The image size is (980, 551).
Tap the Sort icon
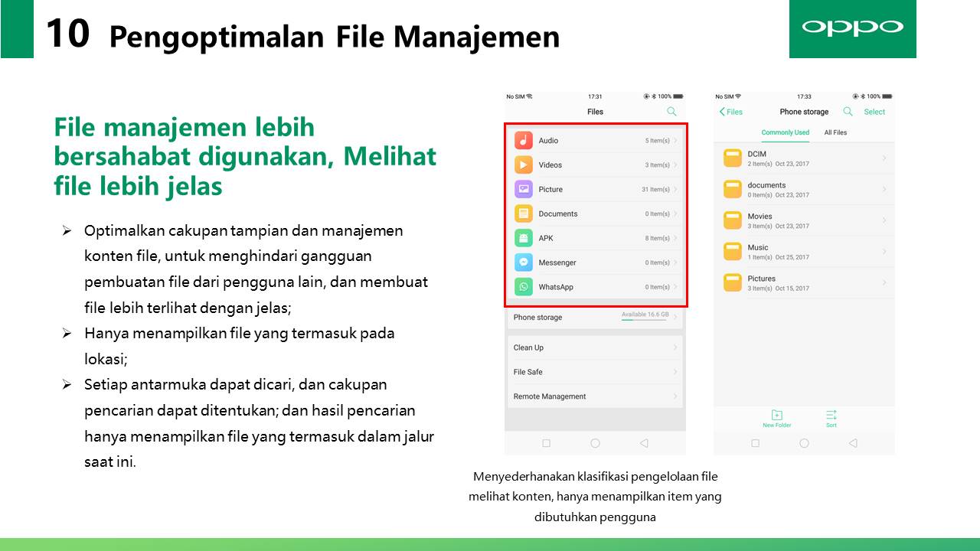831,416
